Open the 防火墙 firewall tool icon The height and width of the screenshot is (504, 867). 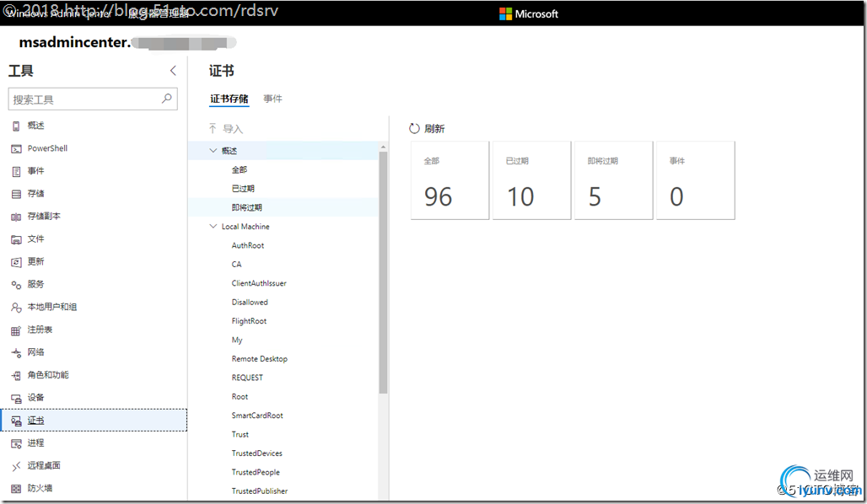click(15, 489)
